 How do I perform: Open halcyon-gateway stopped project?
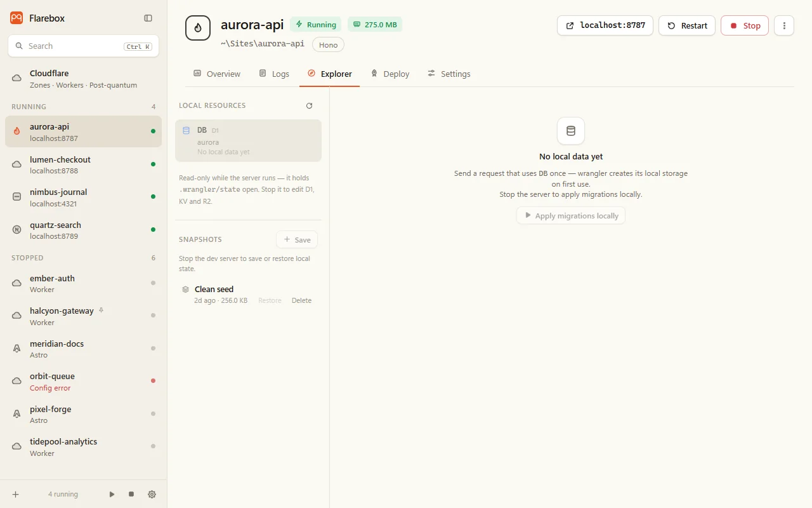click(x=83, y=316)
